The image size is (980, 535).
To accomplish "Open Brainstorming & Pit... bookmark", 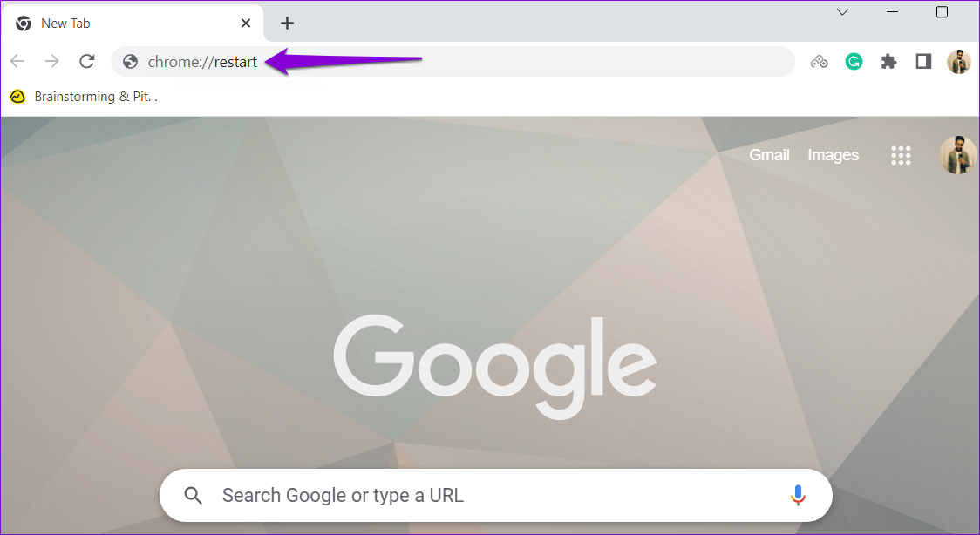I will point(84,97).
